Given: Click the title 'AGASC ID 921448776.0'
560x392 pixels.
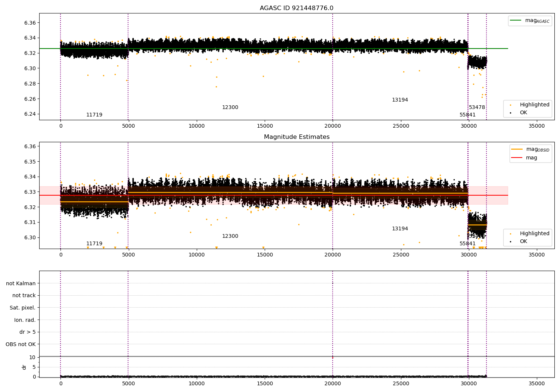Looking at the screenshot, I should 296,8.
